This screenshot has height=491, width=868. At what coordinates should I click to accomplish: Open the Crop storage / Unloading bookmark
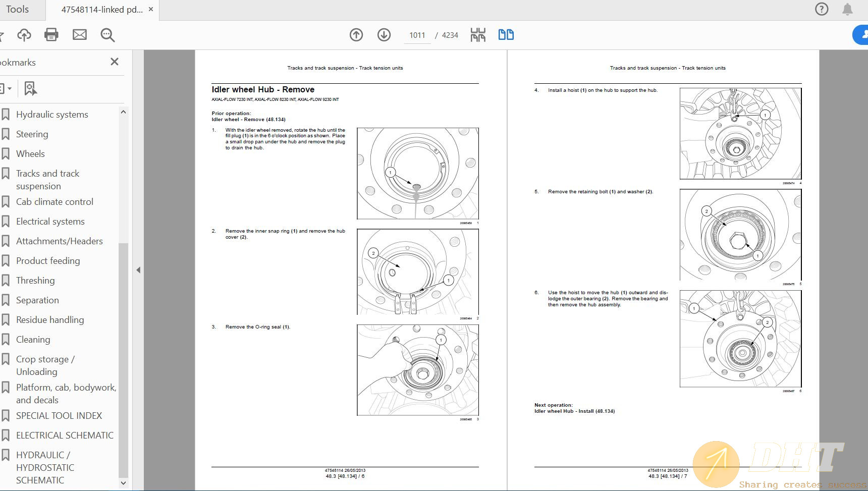[45, 365]
